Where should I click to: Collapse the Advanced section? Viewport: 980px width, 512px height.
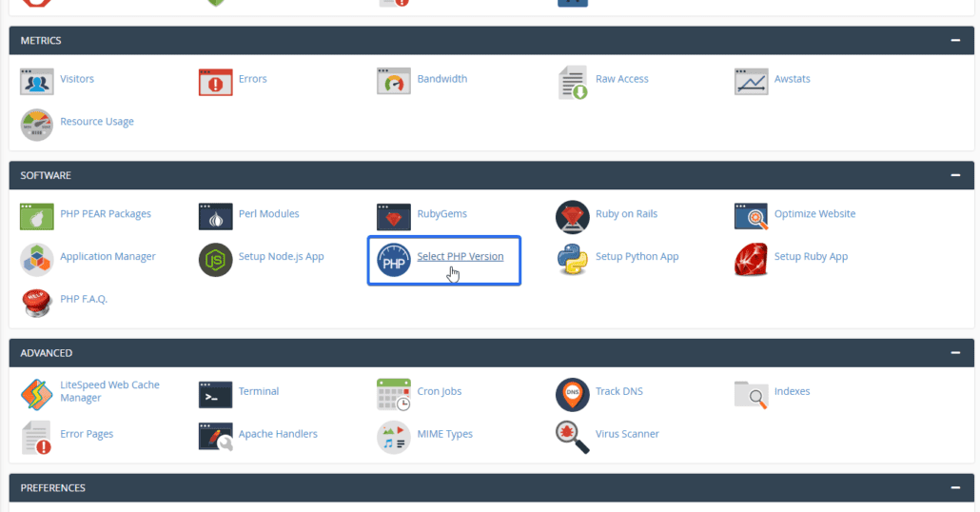coord(955,352)
